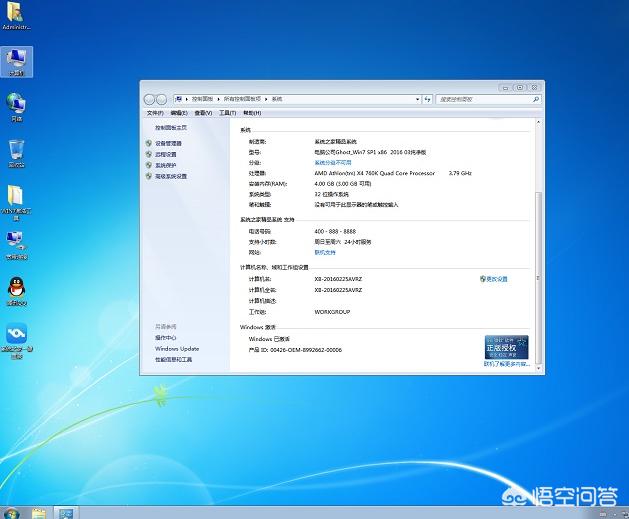Viewport: 629px width, 519px height.
Task: Open the 文件(F) menu
Action: click(x=155, y=113)
